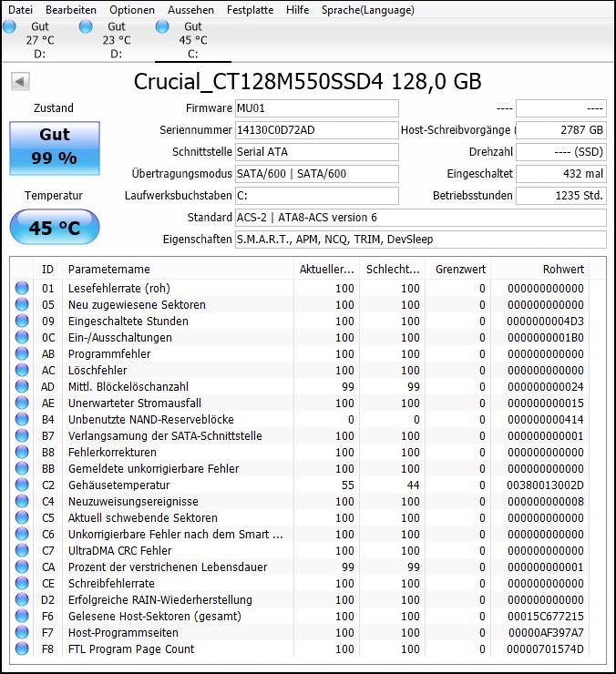
Task: Open the Datei menu
Action: (x=20, y=9)
